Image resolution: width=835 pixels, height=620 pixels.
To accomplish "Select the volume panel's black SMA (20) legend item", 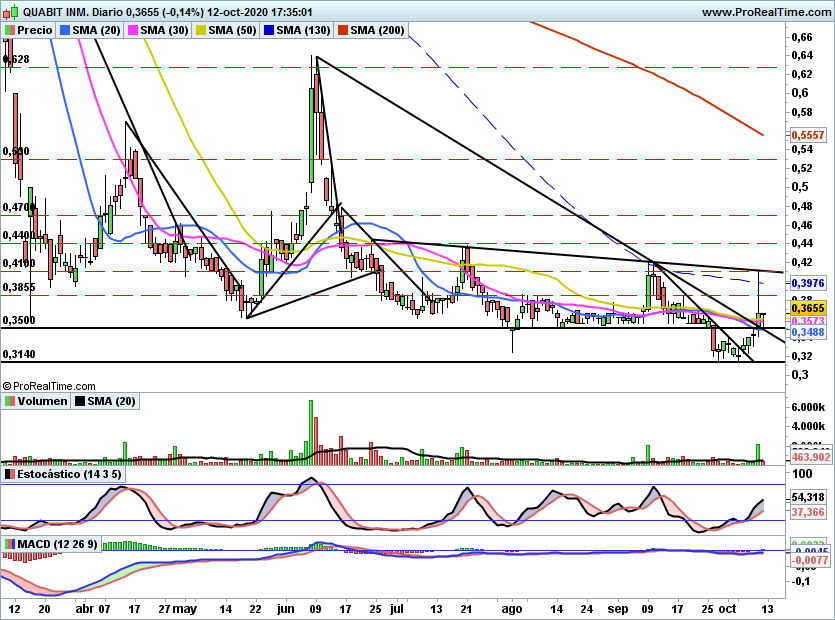I will tap(105, 401).
